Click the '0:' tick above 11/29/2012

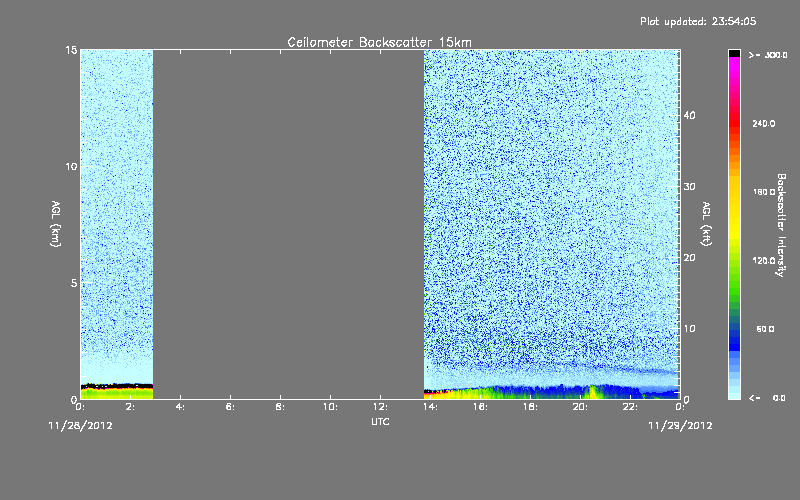[x=680, y=407]
